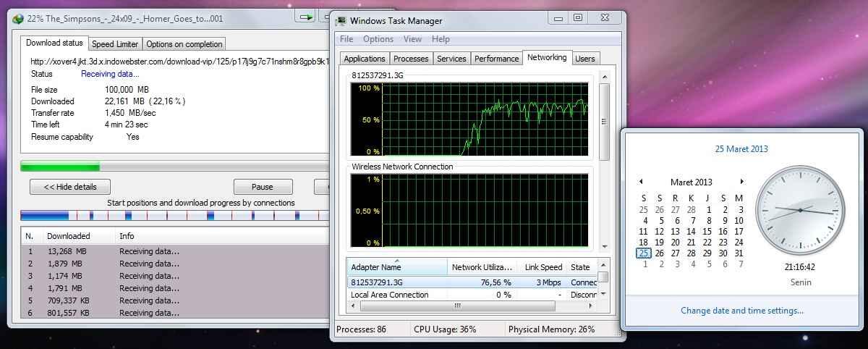The height and width of the screenshot is (349, 868).
Task: Sort by Adapter Name column
Action: [x=396, y=267]
